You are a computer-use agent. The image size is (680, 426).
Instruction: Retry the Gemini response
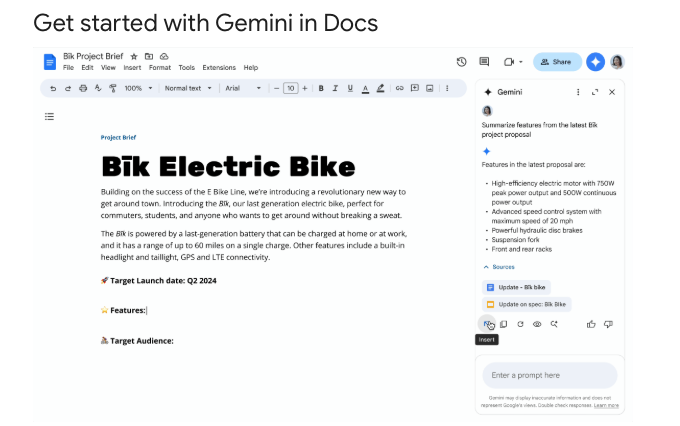click(x=520, y=324)
